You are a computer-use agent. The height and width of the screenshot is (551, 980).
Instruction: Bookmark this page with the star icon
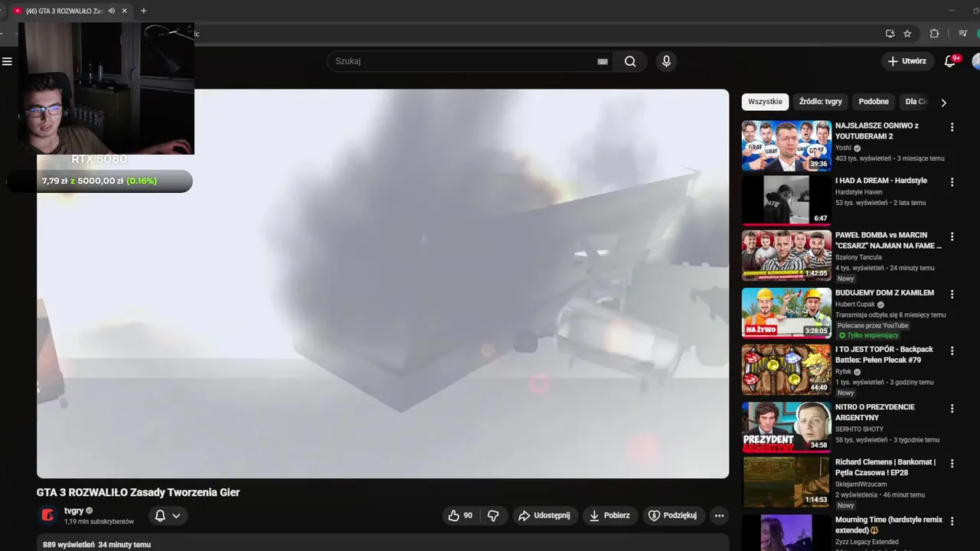click(x=907, y=34)
